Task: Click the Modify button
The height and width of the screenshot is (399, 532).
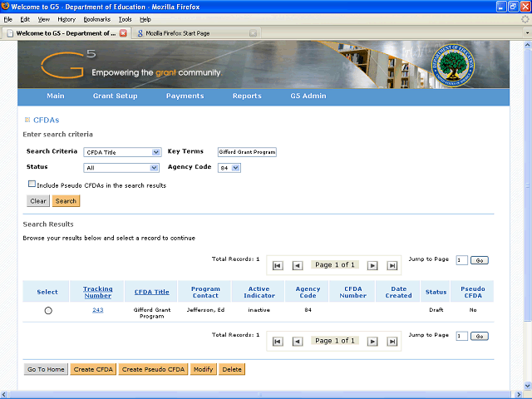Action: (x=203, y=369)
